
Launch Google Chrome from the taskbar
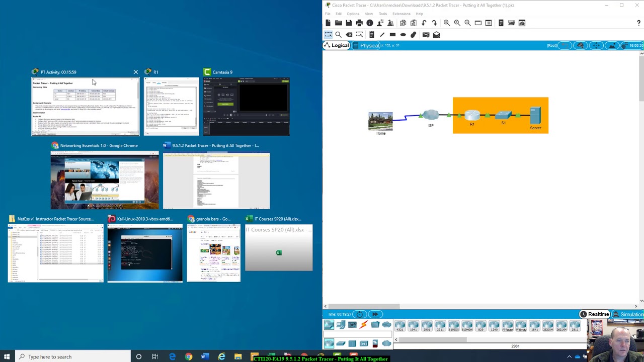pos(189,357)
